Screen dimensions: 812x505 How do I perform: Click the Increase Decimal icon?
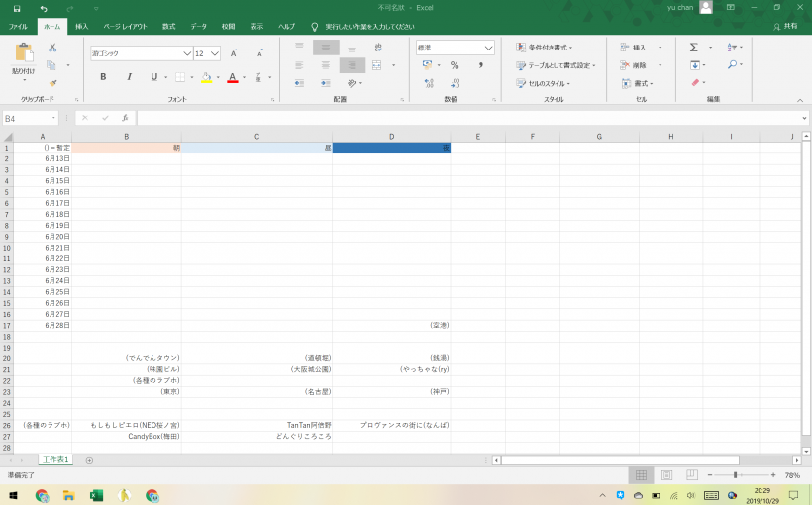[429, 83]
